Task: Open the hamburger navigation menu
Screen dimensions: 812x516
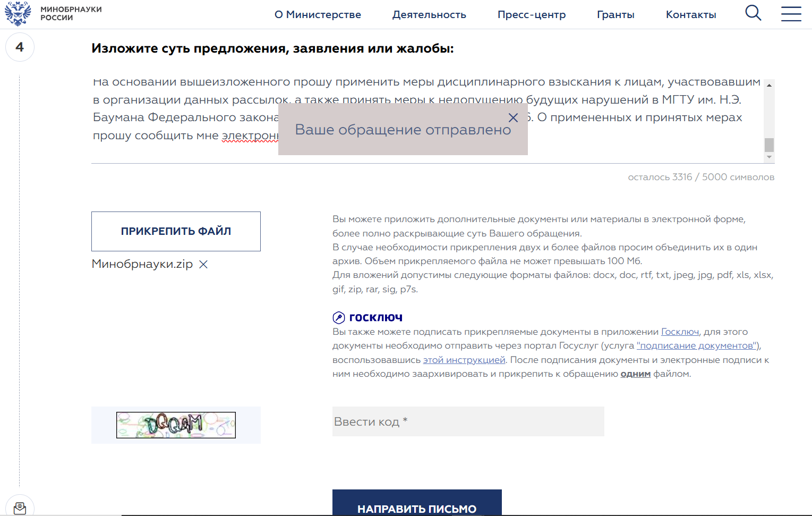Action: [x=791, y=14]
